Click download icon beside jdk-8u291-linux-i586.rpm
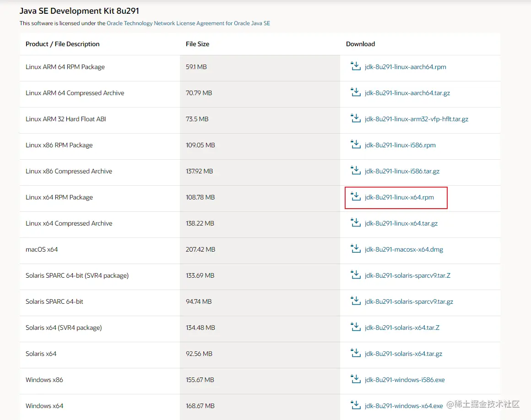 pyautogui.click(x=356, y=144)
